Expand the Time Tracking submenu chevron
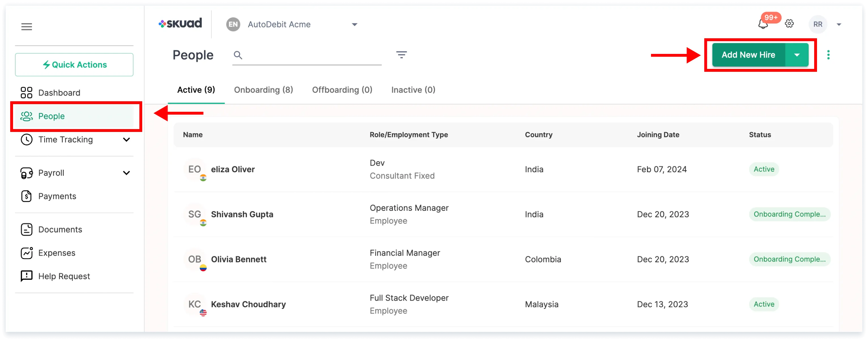 (126, 140)
